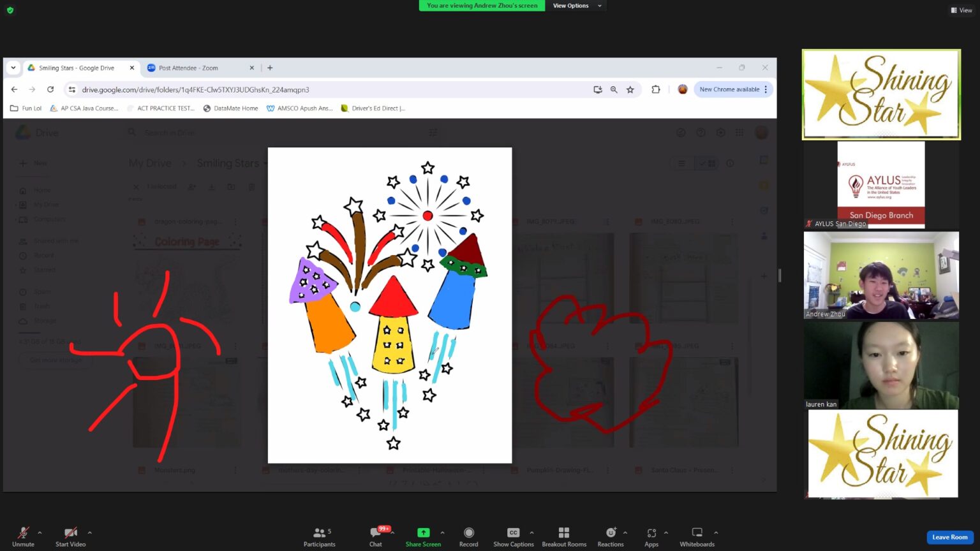980x551 pixels.
Task: Click the green encryption shield icon
Action: point(10,10)
